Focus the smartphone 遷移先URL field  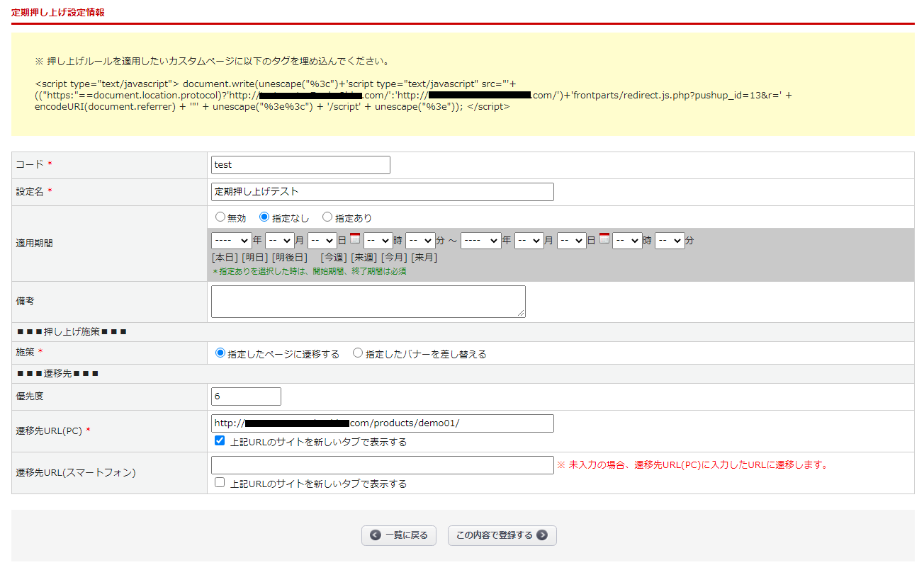[382, 465]
